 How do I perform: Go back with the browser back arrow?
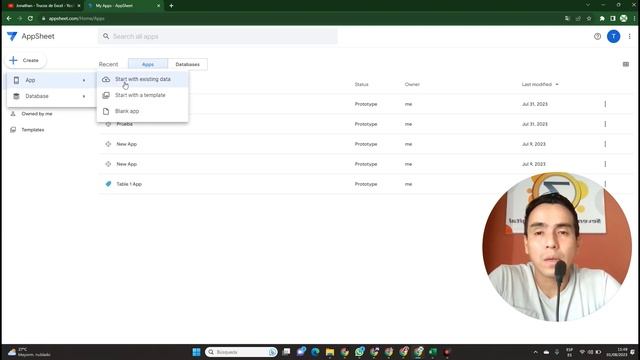(x=9, y=18)
